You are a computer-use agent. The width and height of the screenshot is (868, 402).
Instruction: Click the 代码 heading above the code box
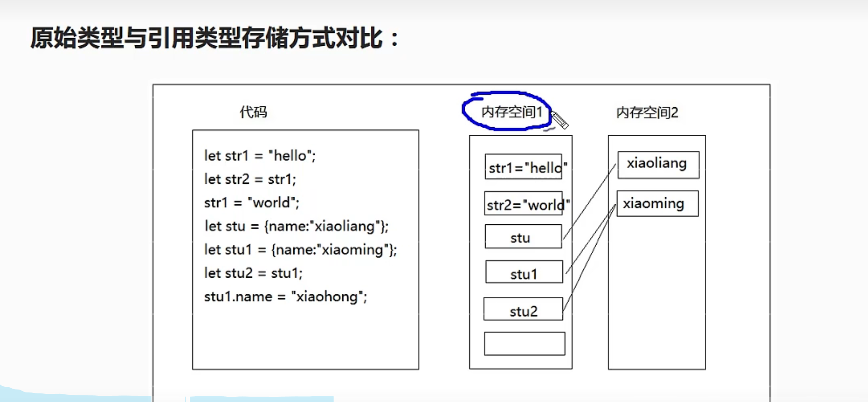pyautogui.click(x=253, y=112)
